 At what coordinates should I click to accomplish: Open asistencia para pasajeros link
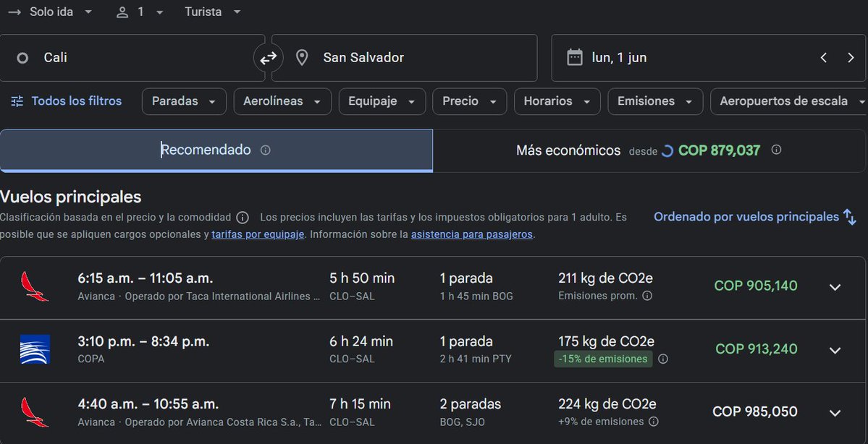pyautogui.click(x=471, y=234)
